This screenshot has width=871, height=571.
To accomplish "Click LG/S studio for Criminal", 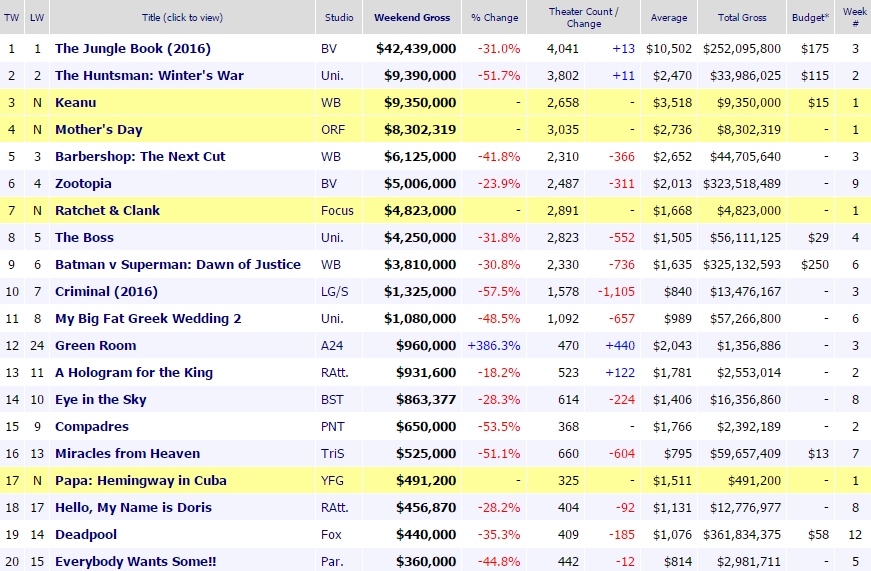I will pyautogui.click(x=334, y=292).
